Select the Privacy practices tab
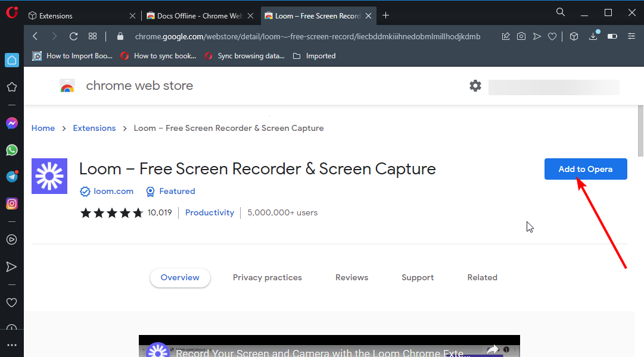Screen dimensions: 644x357 [267, 278]
